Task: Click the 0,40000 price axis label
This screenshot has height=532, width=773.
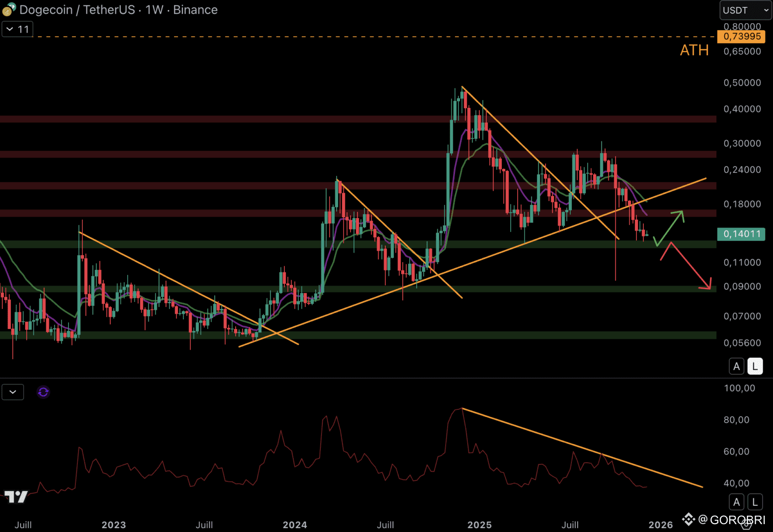Action: (x=742, y=109)
